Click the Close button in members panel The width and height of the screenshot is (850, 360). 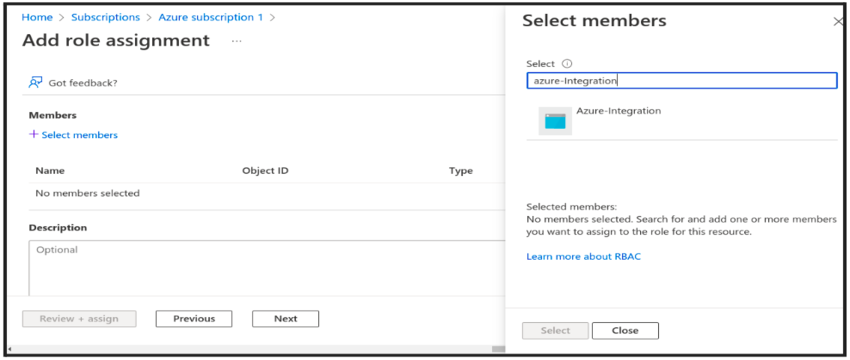pyautogui.click(x=625, y=330)
